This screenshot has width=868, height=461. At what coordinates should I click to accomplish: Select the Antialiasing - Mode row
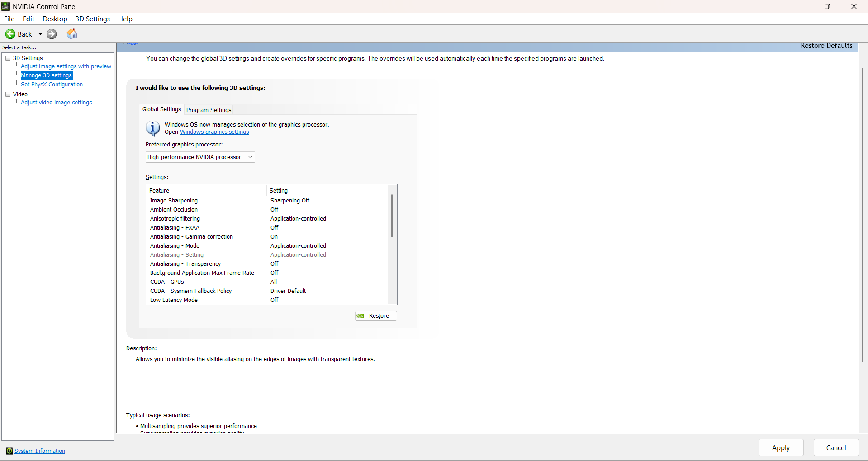(x=267, y=246)
